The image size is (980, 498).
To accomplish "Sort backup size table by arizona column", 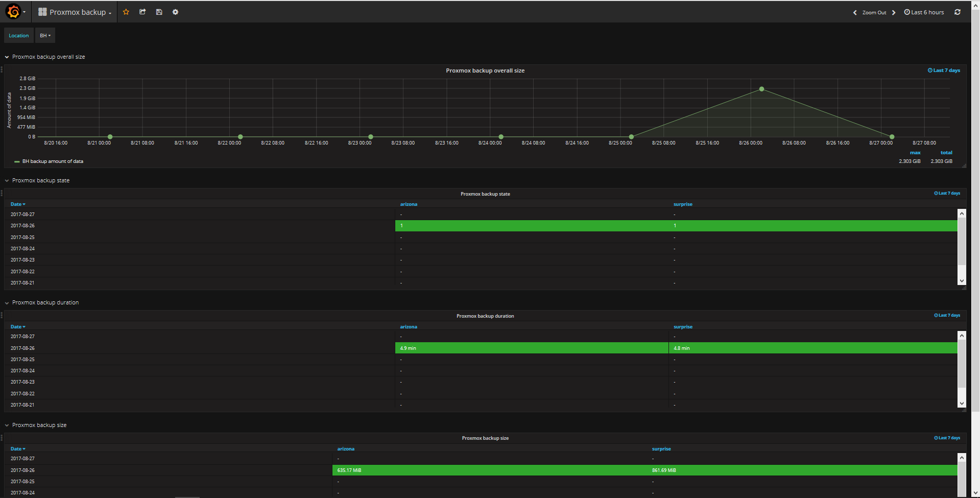I will click(346, 449).
